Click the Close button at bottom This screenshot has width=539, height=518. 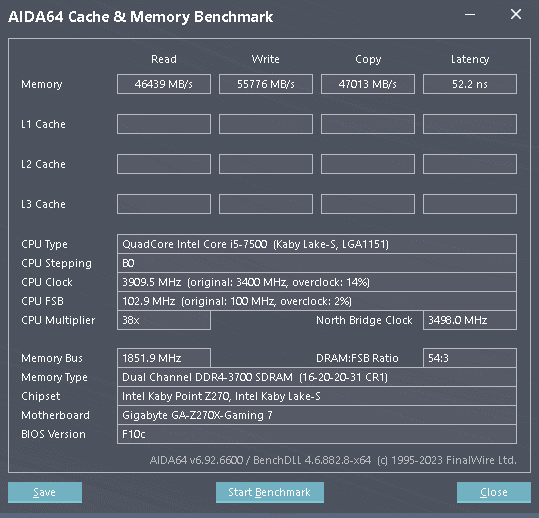coord(494,492)
